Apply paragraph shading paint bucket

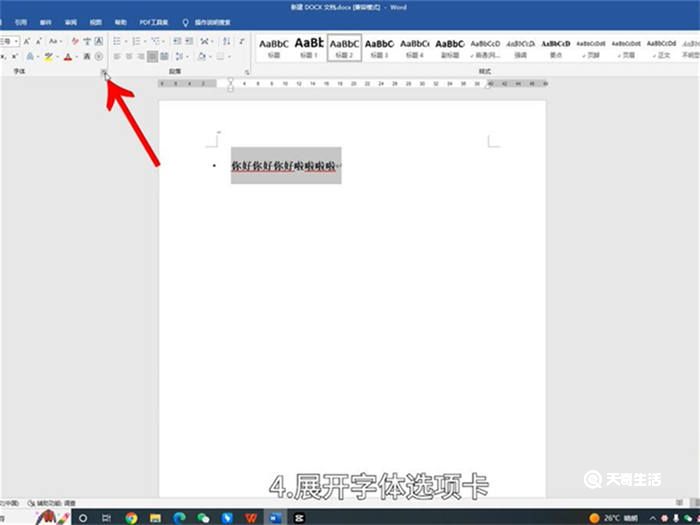point(202,57)
